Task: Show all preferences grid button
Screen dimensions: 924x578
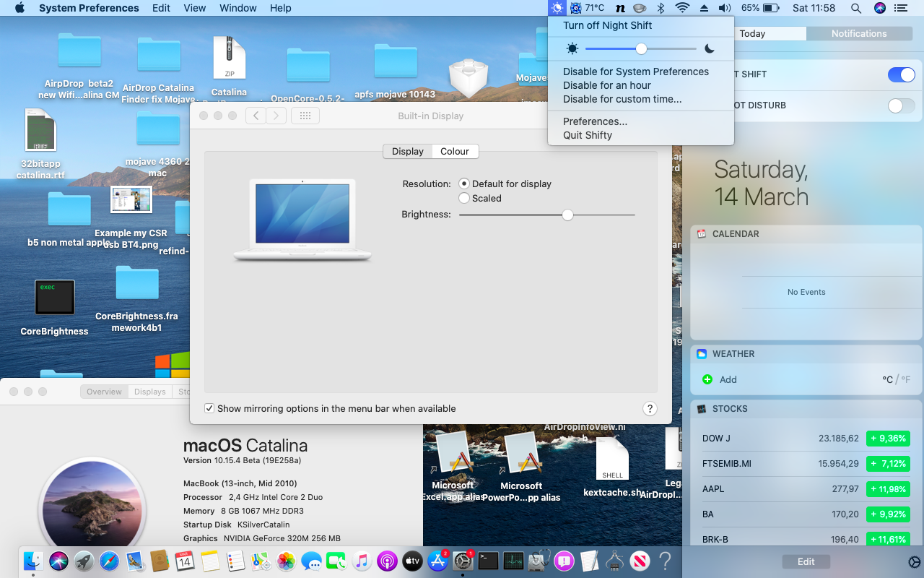Action: (x=305, y=116)
